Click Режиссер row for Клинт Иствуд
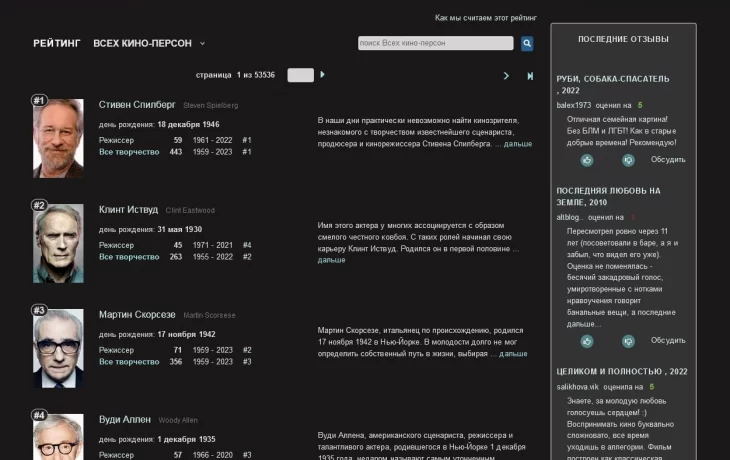The image size is (730, 460). pyautogui.click(x=175, y=245)
